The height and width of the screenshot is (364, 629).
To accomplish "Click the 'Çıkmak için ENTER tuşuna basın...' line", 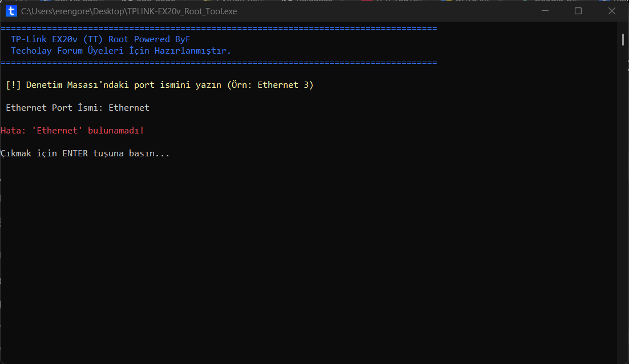I will [85, 153].
